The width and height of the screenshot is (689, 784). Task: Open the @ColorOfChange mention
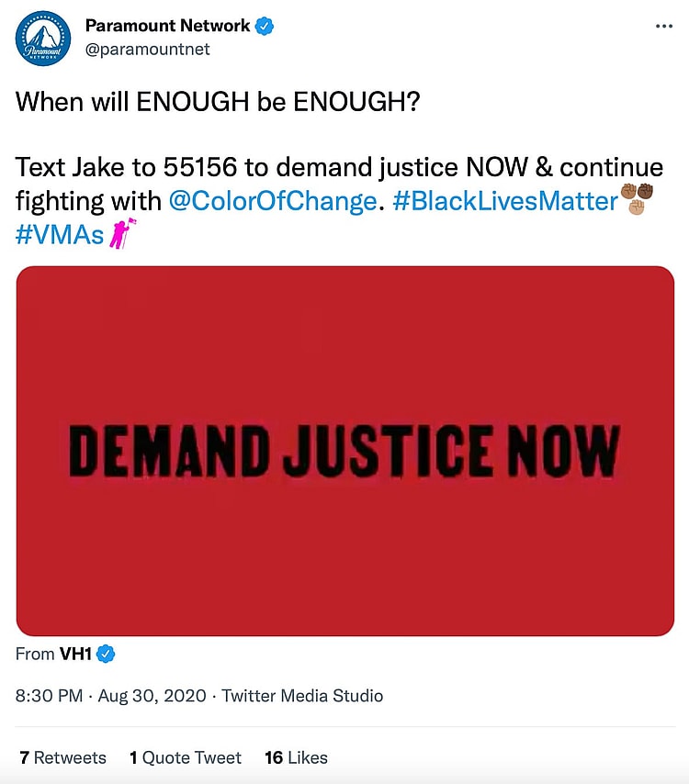point(273,201)
